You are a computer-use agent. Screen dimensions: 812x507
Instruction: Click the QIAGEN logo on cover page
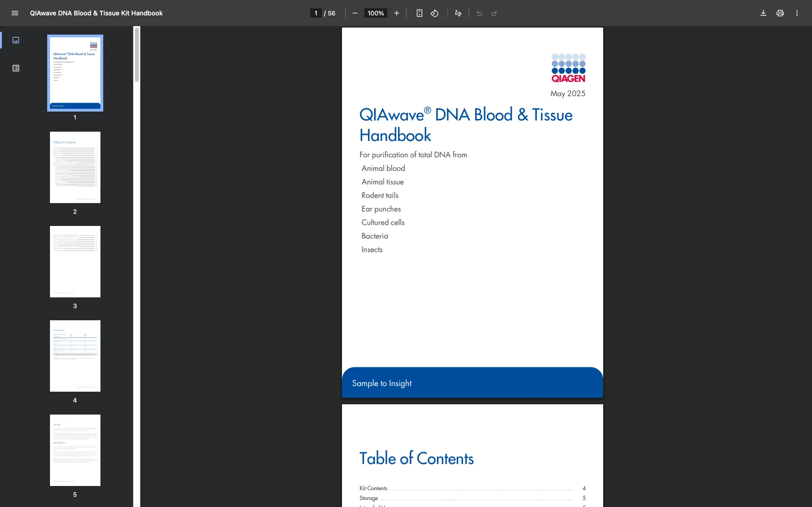click(569, 68)
